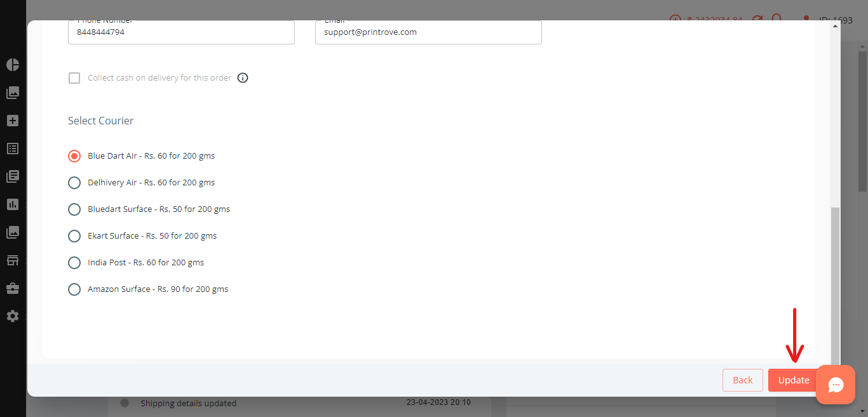Open the stacked documents icon in sidebar
The width and height of the screenshot is (868, 417).
[13, 176]
